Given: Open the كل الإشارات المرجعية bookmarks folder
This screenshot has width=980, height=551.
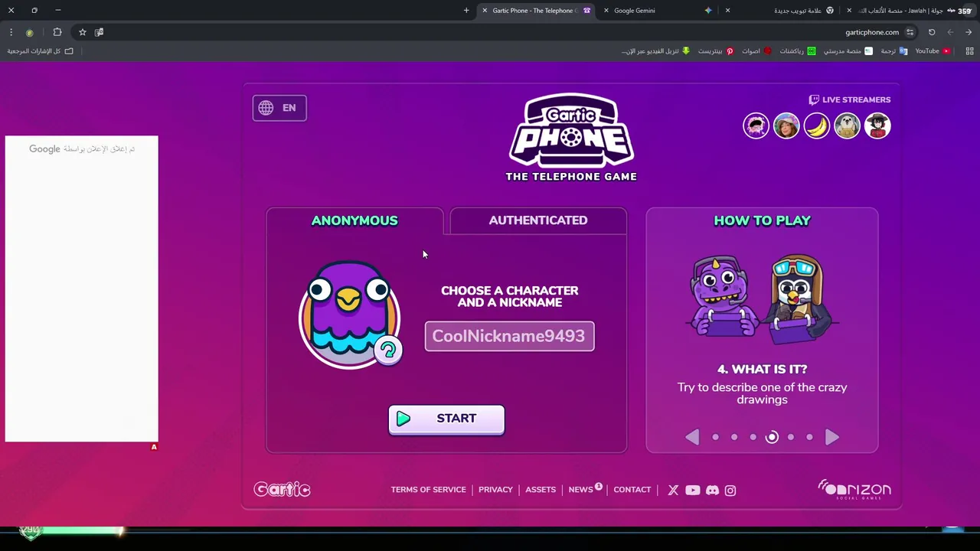Looking at the screenshot, I should (40, 51).
